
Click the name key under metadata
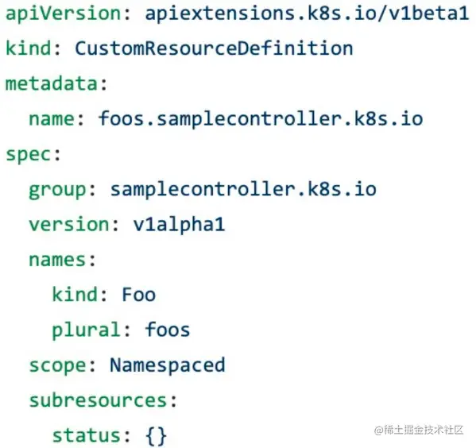[52, 119]
